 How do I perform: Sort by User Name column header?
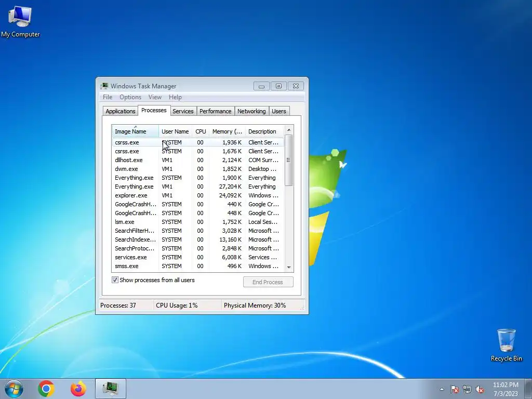[175, 131]
